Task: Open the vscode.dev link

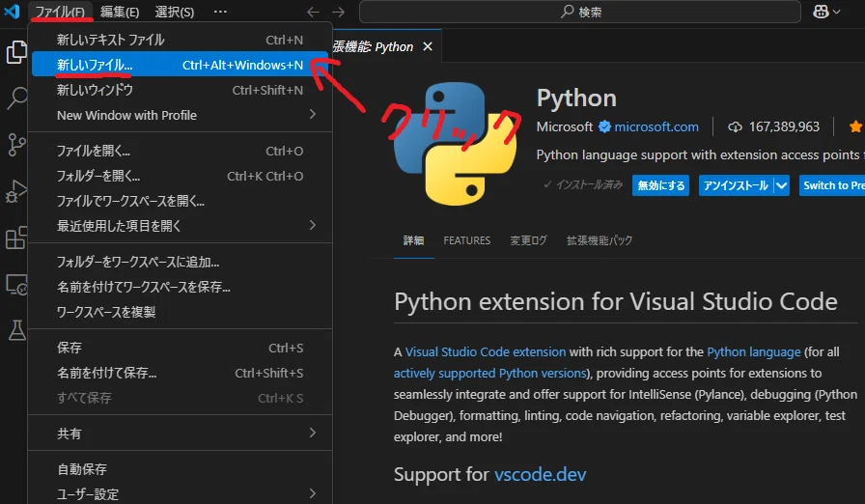Action: pyautogui.click(x=540, y=474)
